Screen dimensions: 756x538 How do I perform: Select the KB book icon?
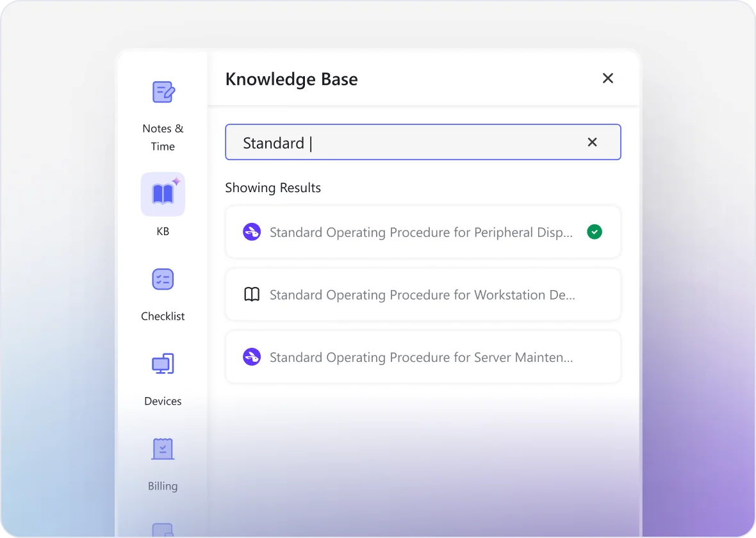pyautogui.click(x=163, y=194)
